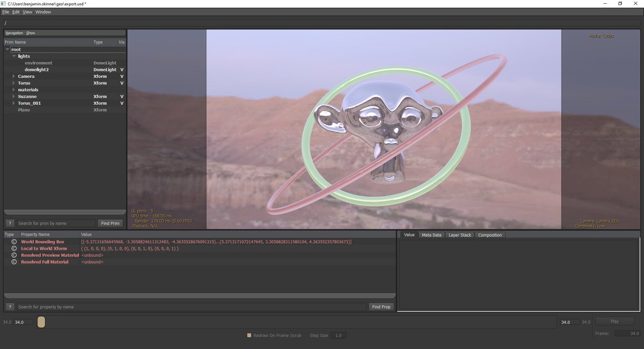Collapse the lights group arrow

coord(14,56)
